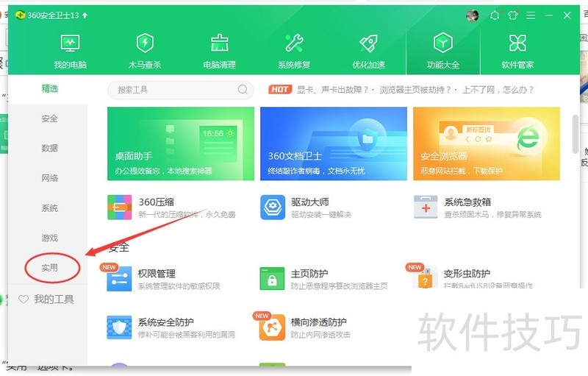Close the 360安全卫士 window

point(567,15)
